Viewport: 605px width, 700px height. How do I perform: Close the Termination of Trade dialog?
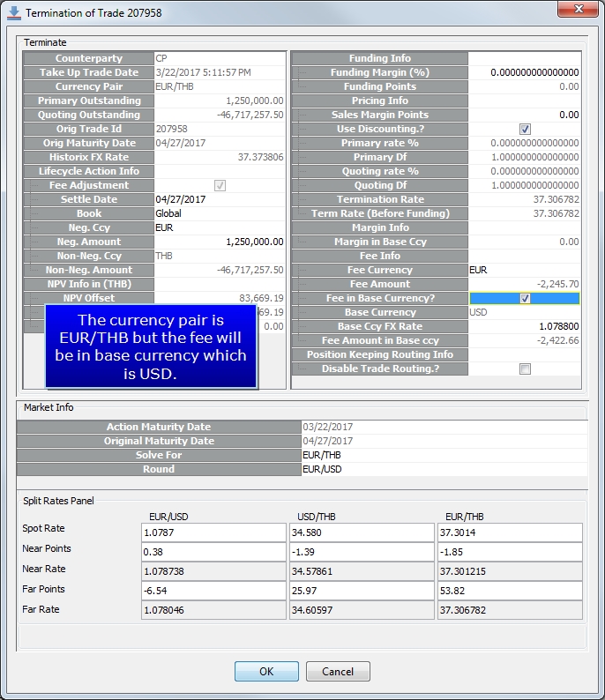pos(579,9)
